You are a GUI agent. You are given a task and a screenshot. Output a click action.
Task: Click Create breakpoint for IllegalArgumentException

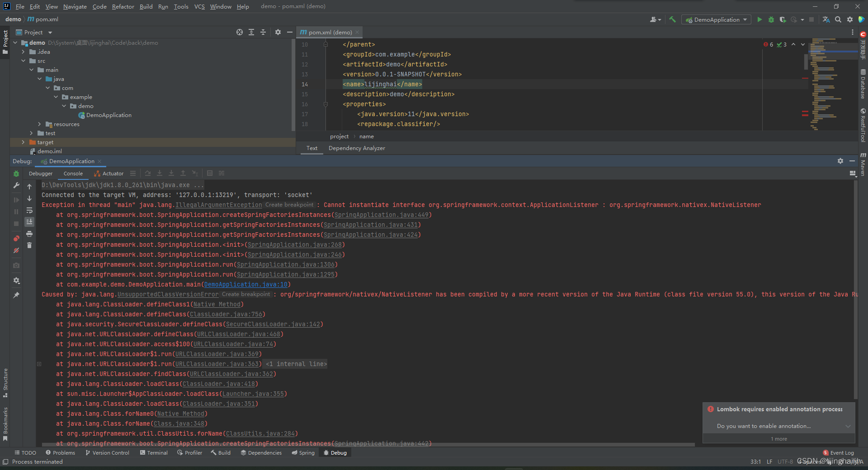coord(289,205)
